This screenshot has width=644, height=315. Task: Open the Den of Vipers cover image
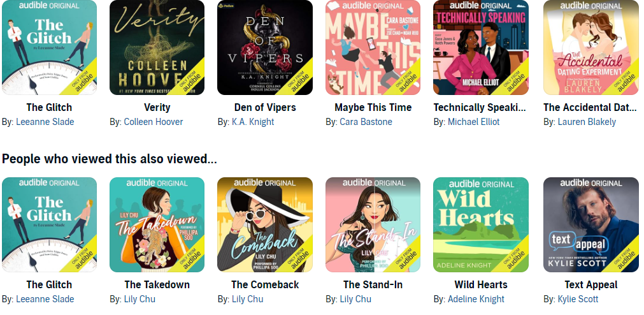coord(265,47)
